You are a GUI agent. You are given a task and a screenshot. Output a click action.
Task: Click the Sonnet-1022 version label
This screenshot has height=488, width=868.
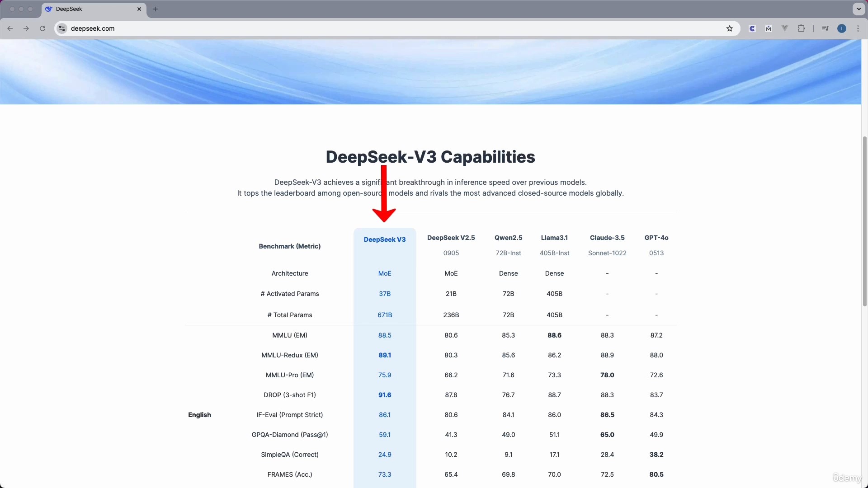(x=607, y=253)
